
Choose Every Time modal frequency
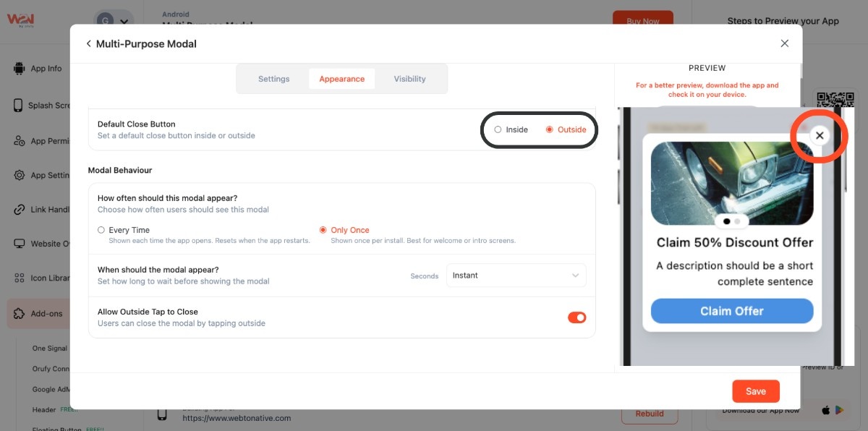point(101,230)
